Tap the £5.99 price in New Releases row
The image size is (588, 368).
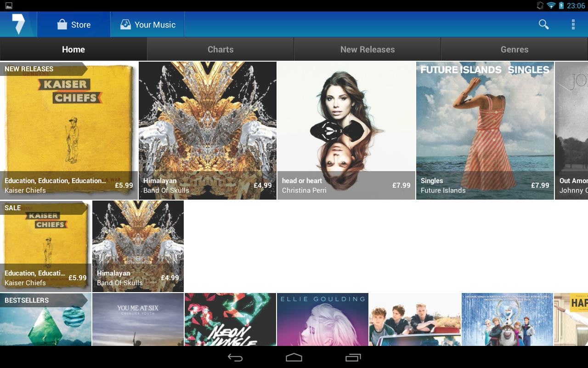point(124,185)
